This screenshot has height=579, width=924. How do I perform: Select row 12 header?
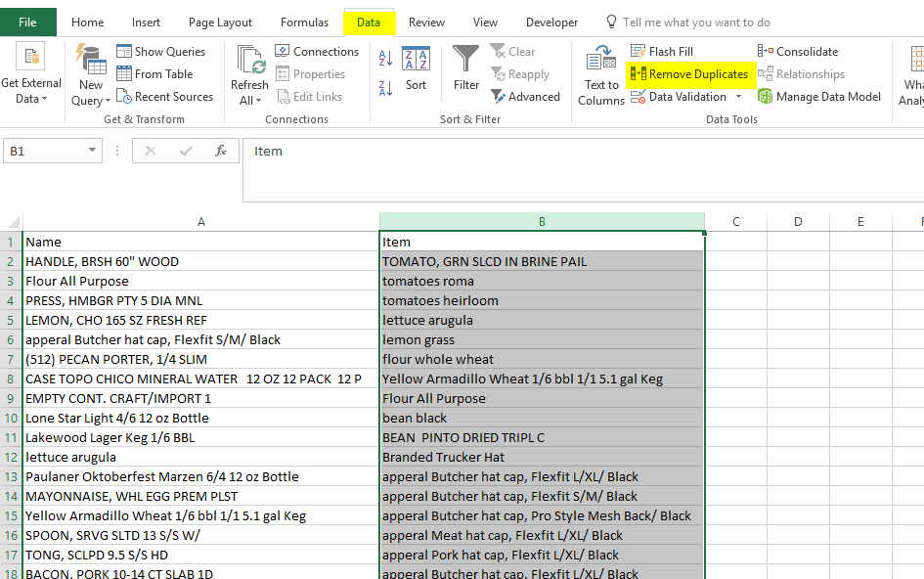pyautogui.click(x=11, y=457)
